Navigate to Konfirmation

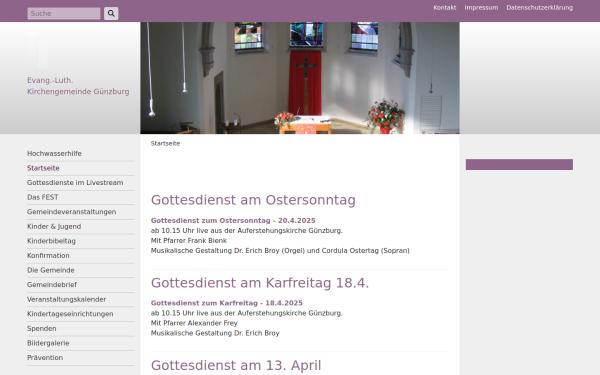[48, 255]
